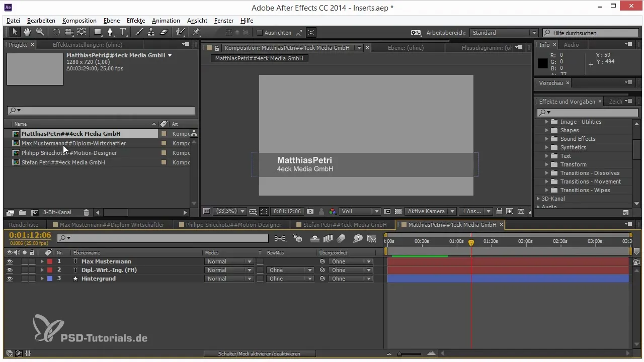644x362 pixels.
Task: Enable the Ausrichten checkbox
Action: (260, 33)
